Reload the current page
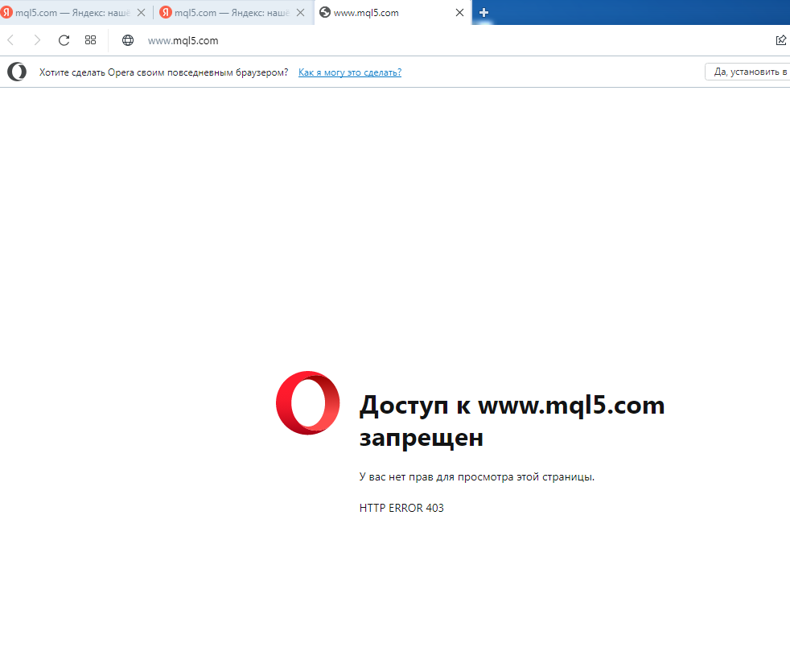The height and width of the screenshot is (672, 790). click(x=64, y=40)
